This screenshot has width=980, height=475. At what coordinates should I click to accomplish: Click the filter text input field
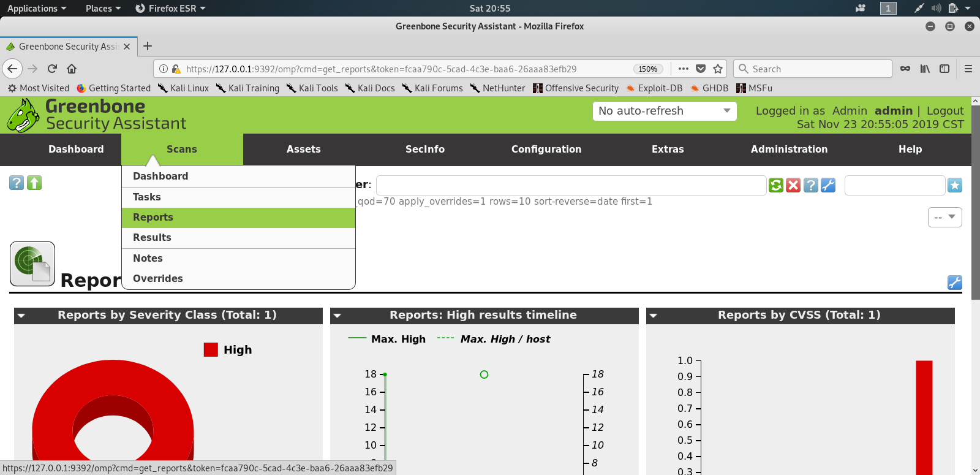[x=571, y=185]
